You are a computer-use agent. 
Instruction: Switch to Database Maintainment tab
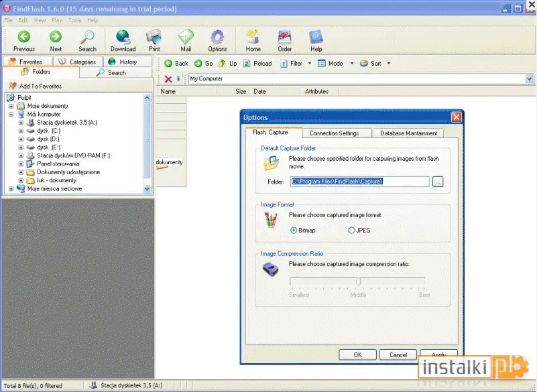tap(408, 133)
